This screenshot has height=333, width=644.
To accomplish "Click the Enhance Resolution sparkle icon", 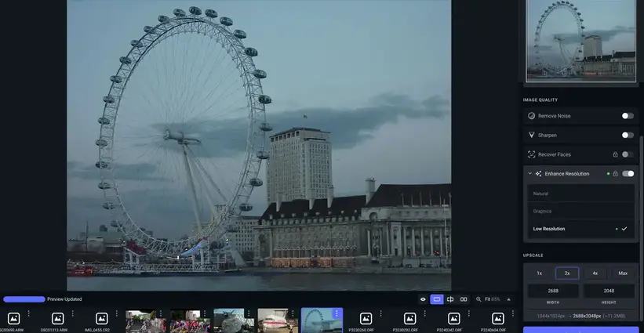I will 538,174.
